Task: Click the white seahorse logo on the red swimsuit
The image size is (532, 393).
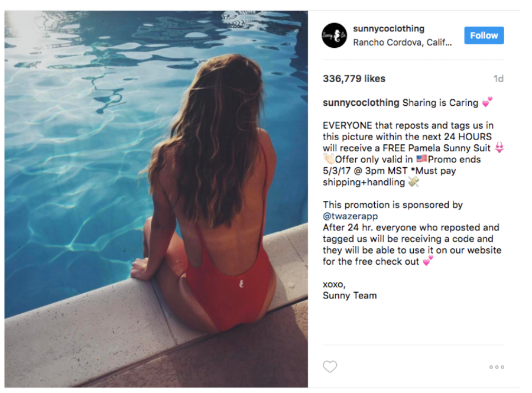Action: (242, 283)
